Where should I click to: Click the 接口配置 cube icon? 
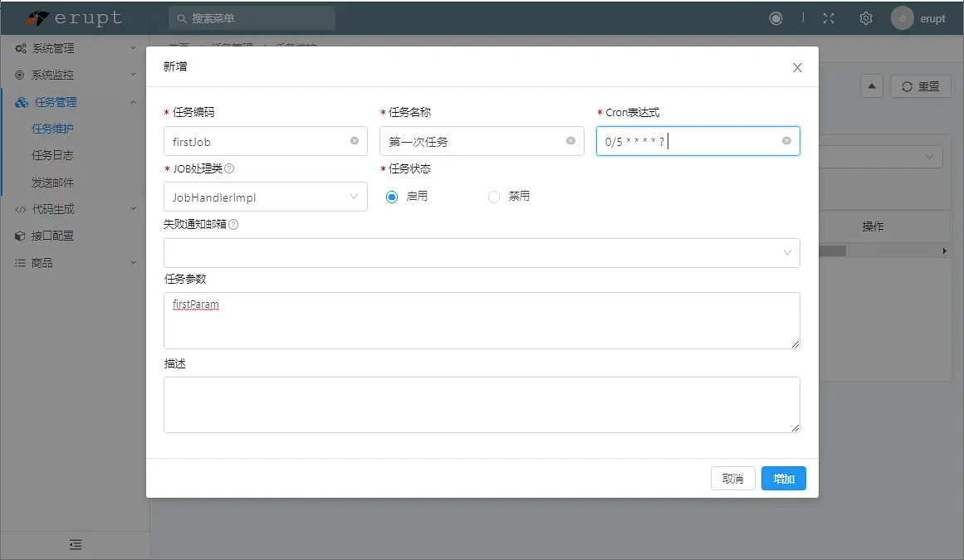[22, 236]
